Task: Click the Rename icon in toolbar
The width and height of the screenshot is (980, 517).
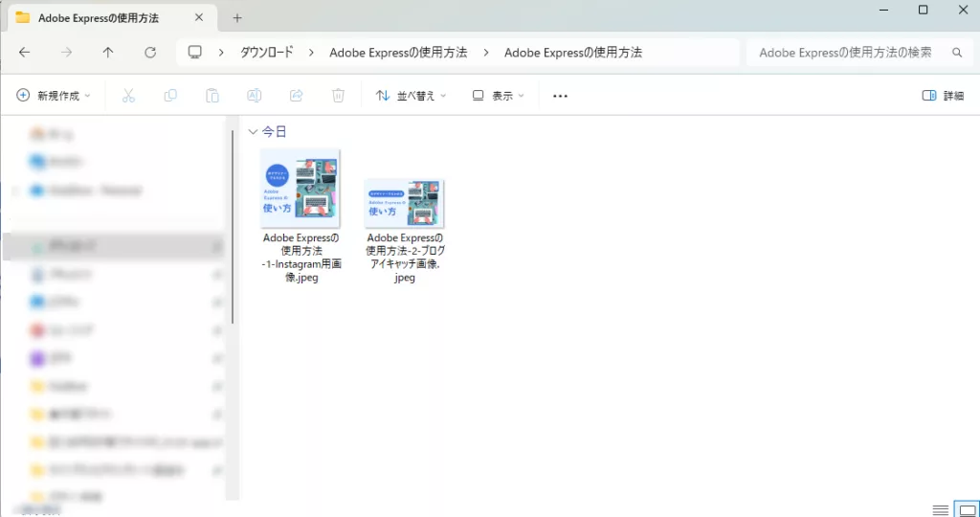Action: tap(254, 96)
